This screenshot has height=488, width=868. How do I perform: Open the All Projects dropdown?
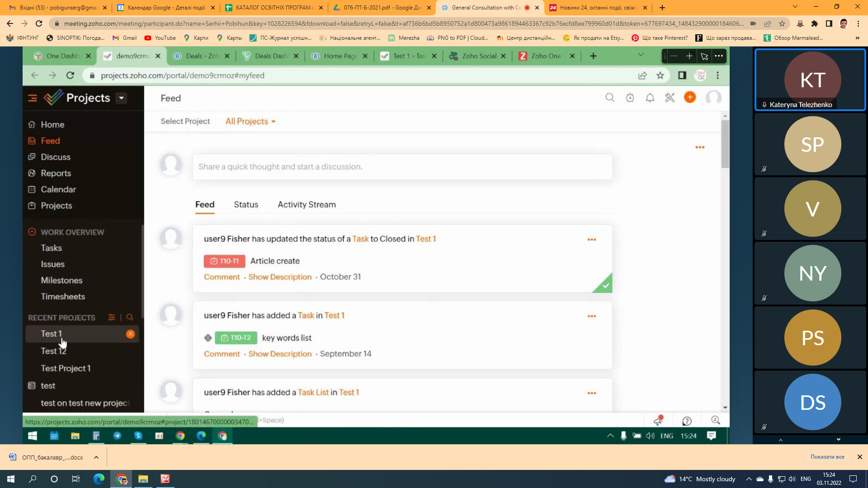pos(250,121)
